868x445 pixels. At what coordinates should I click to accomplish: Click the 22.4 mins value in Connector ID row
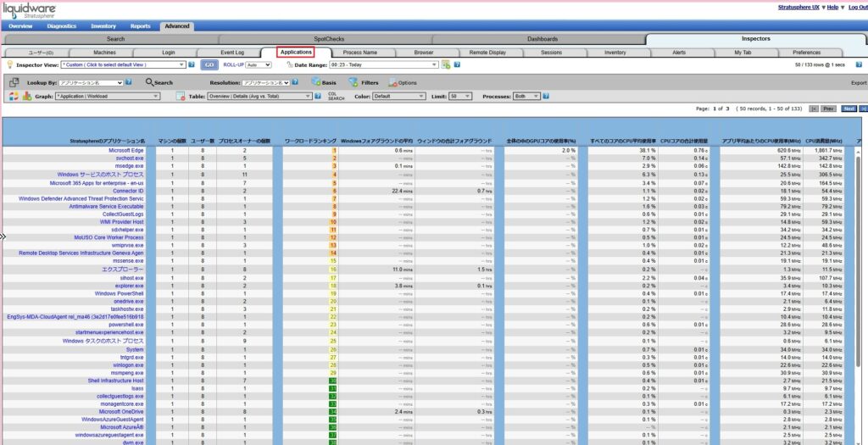tap(404, 191)
